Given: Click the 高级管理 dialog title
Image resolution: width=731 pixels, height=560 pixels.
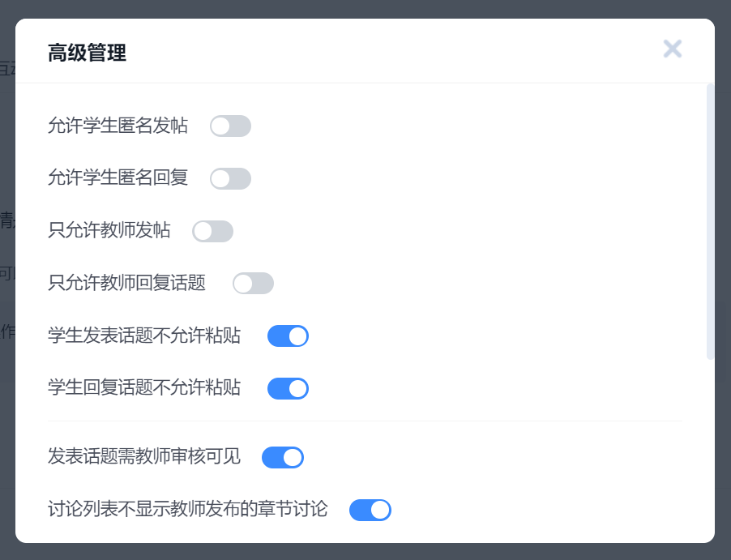Looking at the screenshot, I should [87, 53].
